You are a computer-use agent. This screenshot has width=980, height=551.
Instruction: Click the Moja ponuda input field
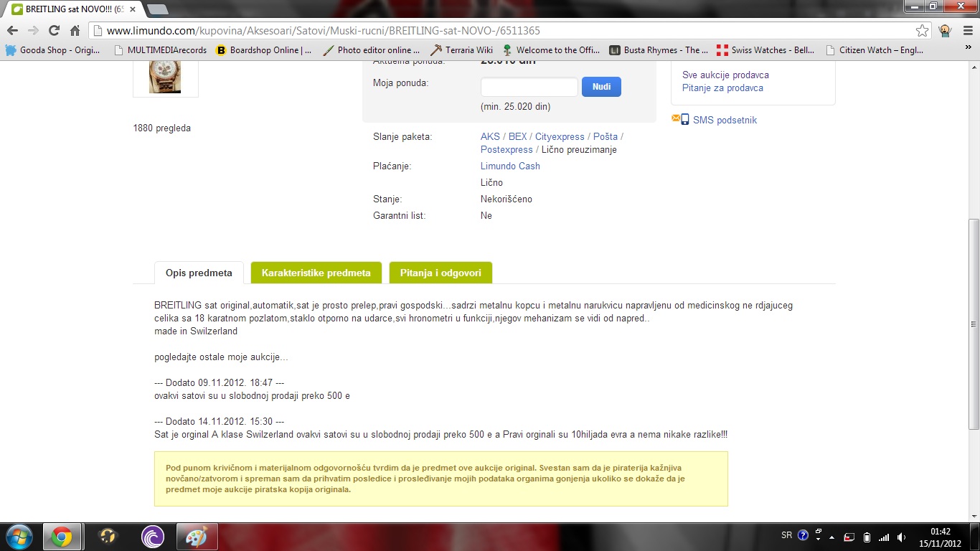point(529,87)
